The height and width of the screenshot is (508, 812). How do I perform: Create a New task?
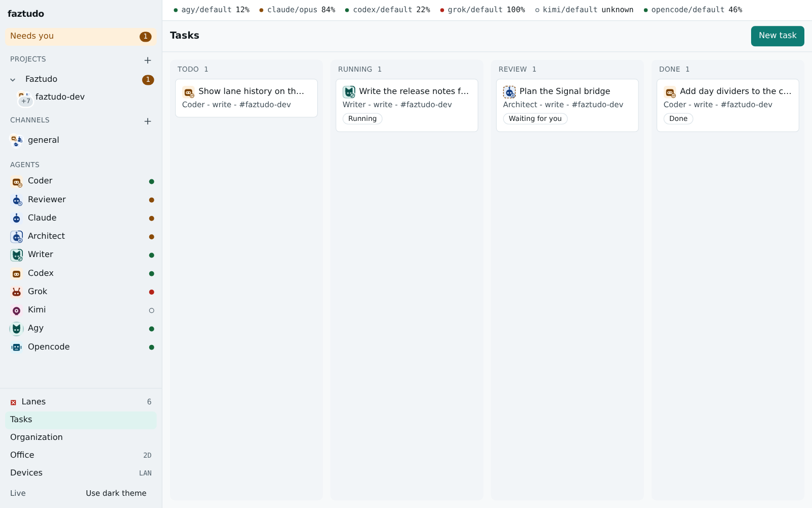(x=777, y=36)
